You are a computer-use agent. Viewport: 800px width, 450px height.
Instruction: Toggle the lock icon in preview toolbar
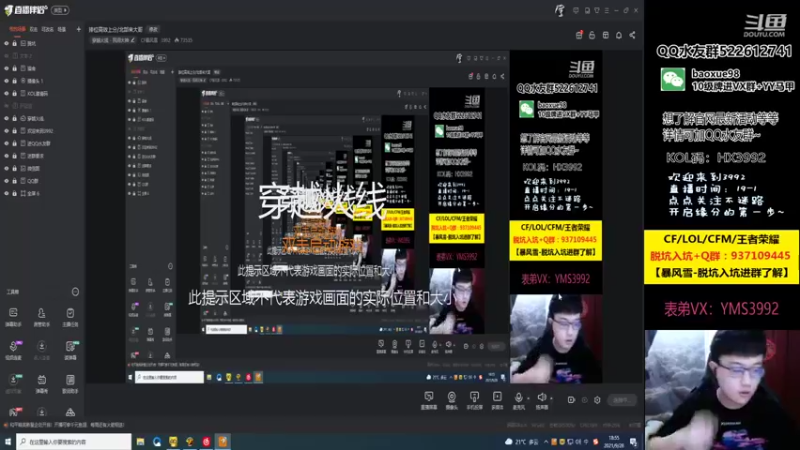(592, 35)
